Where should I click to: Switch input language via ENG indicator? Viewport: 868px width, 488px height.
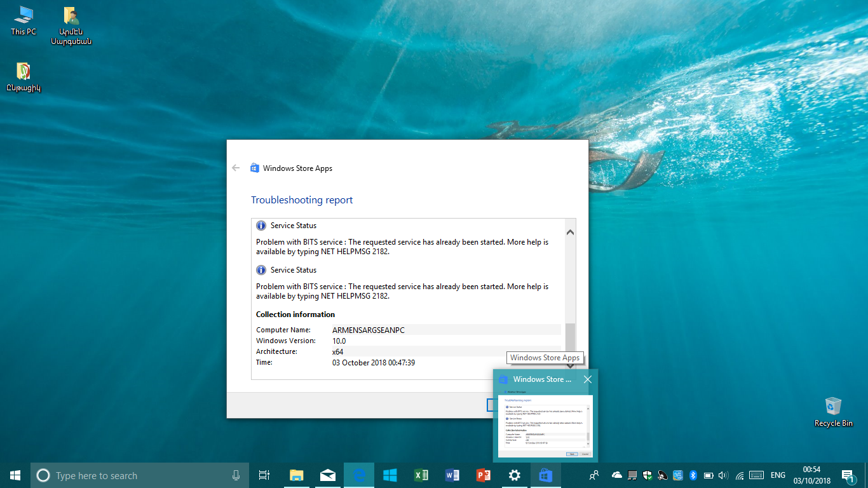tap(778, 475)
